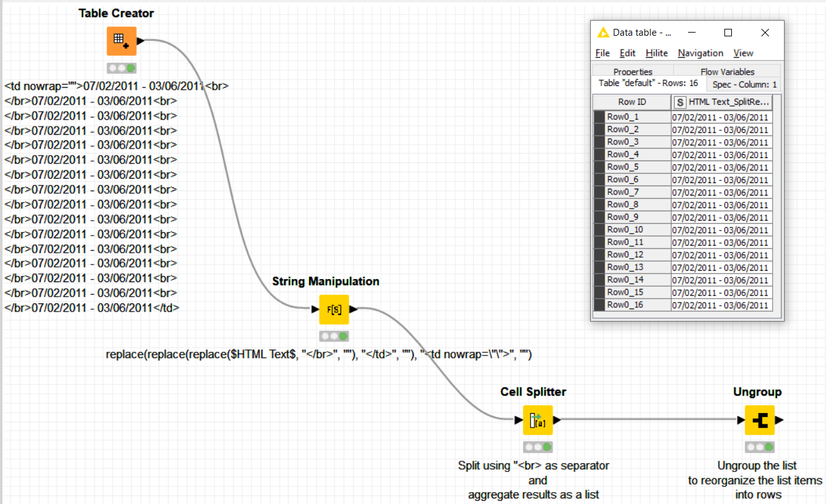The image size is (826, 504).
Task: Select the Ungroup node
Action: point(759,419)
